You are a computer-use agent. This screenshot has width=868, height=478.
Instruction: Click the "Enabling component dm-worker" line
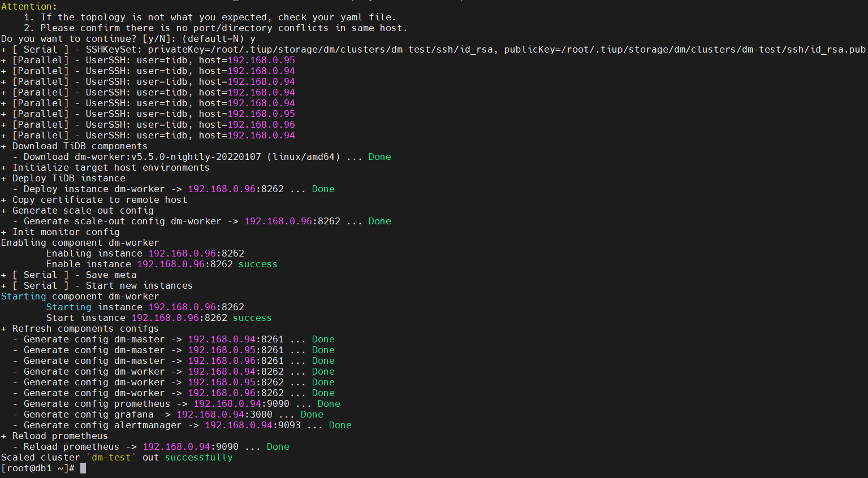pyautogui.click(x=80, y=243)
